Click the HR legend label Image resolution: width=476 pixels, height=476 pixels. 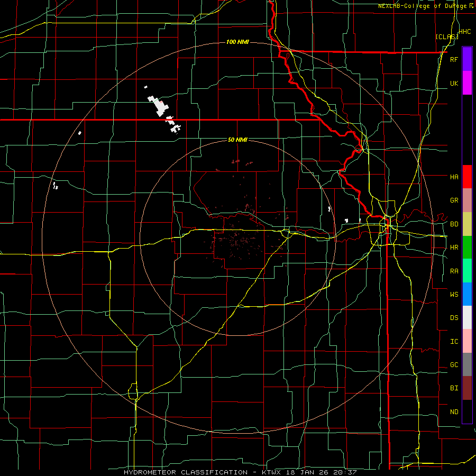pos(454,248)
